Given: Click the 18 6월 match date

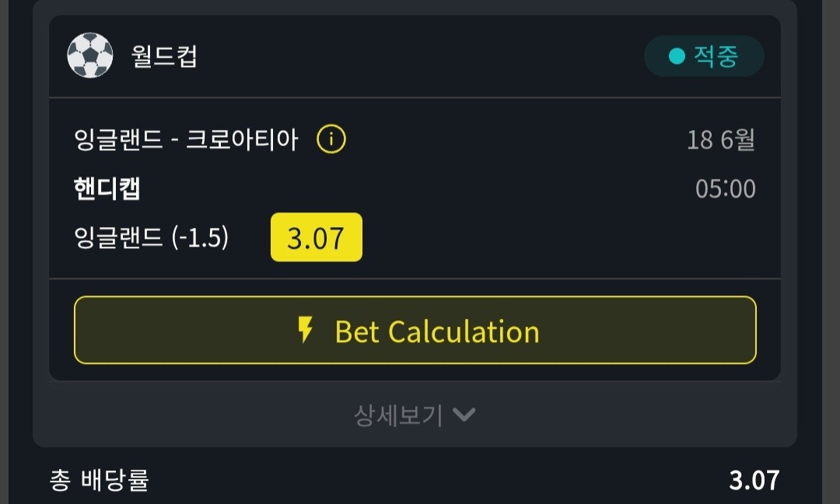Looking at the screenshot, I should click(x=721, y=140).
